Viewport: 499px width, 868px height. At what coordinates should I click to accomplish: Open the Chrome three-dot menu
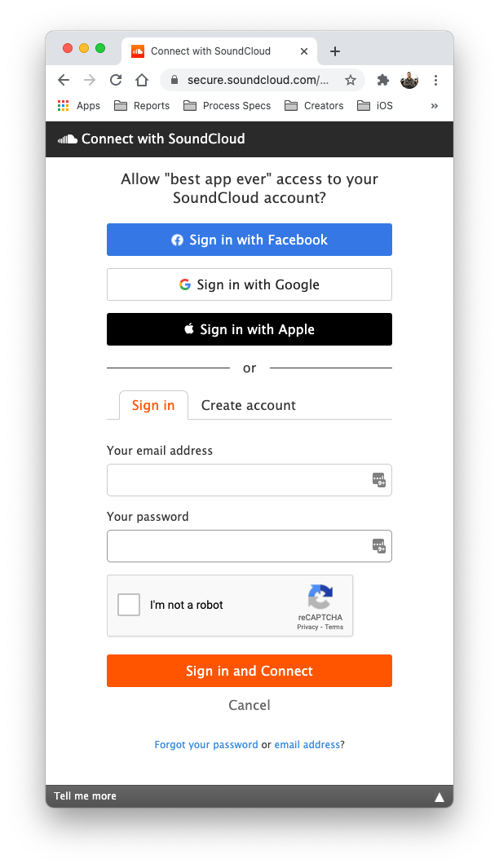[436, 80]
